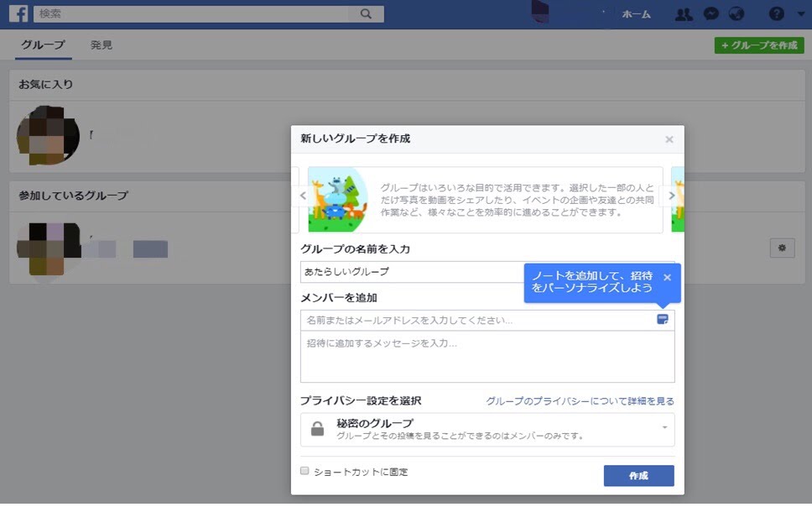
Task: Click the add note icon
Action: pos(663,319)
